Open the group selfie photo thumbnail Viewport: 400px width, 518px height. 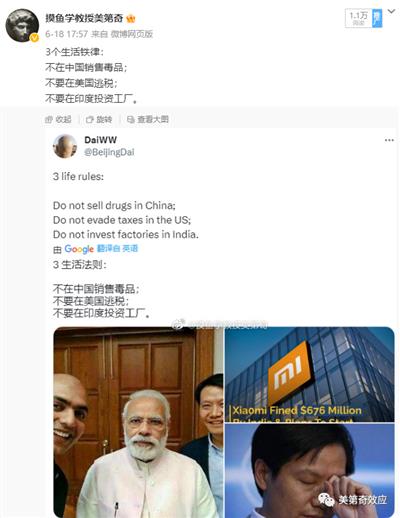pos(138,422)
